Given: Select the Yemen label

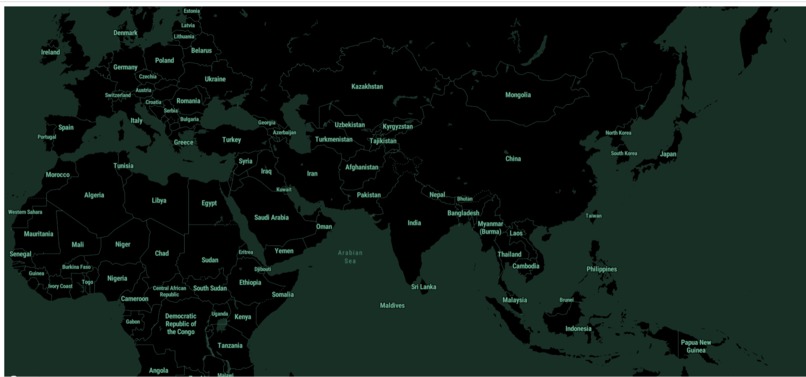Looking at the screenshot, I should (x=284, y=251).
